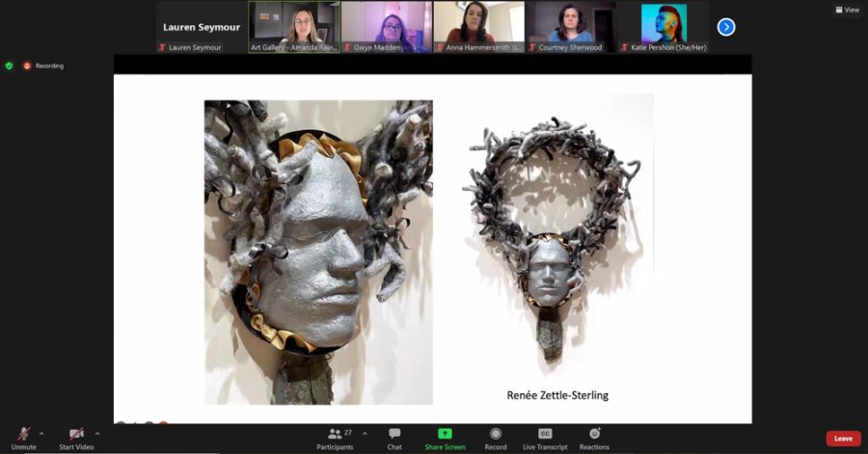Click the green Share Screen button

(445, 439)
